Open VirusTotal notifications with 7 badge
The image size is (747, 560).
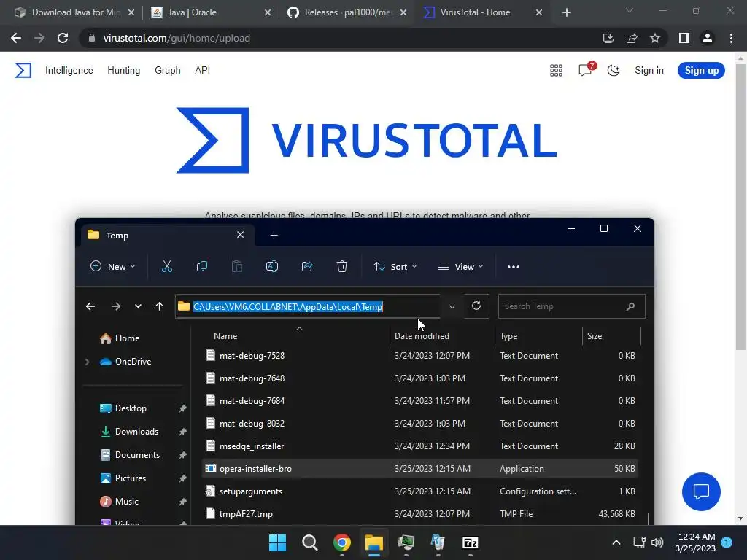coord(587,69)
